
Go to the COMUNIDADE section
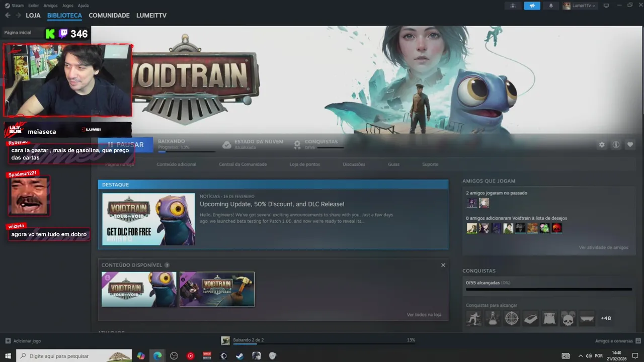[109, 16]
